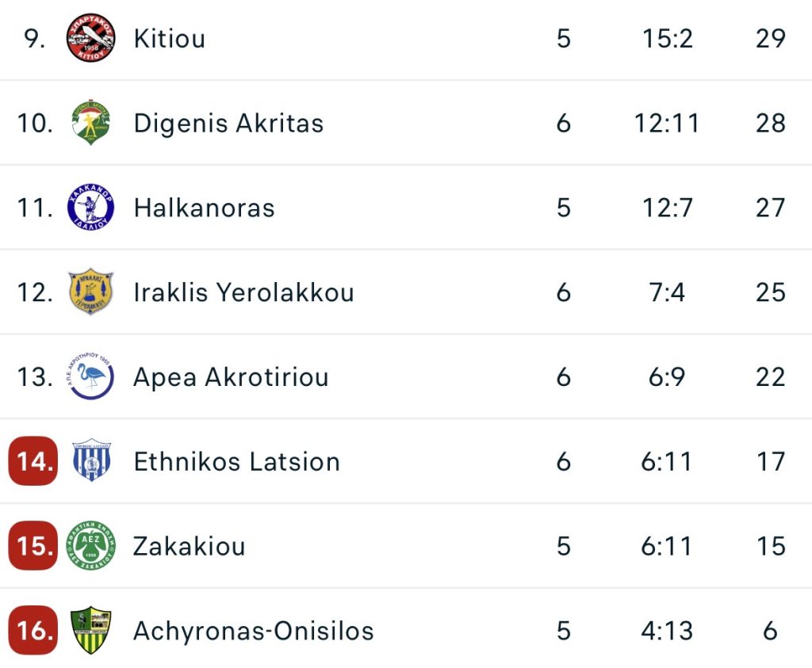Click the Ethnikos Latsion striped crest
The image size is (812, 668).
point(90,461)
